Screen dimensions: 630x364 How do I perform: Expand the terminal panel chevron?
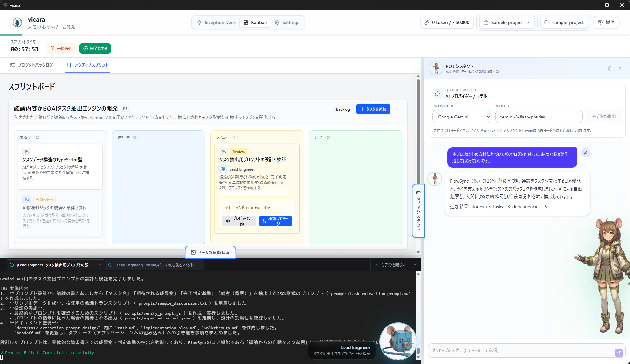click(415, 265)
